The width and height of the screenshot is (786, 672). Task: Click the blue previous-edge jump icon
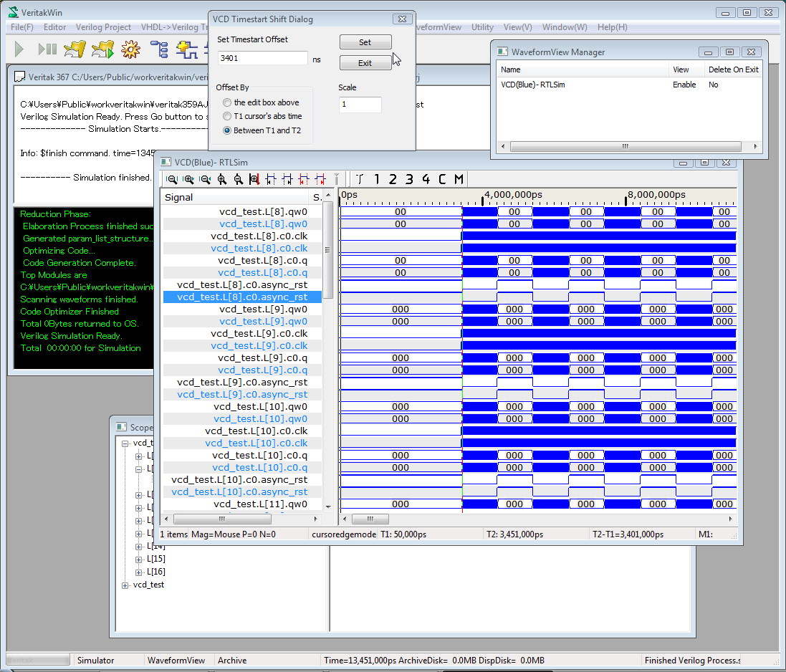pyautogui.click(x=271, y=179)
